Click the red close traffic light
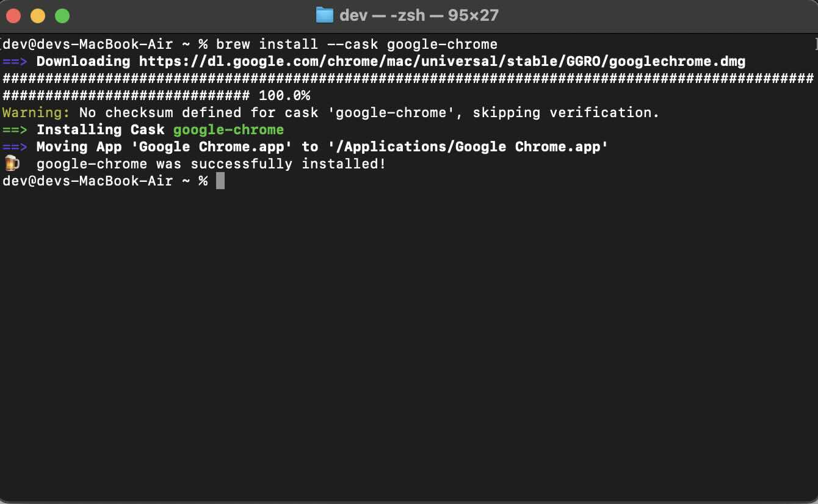 pos(13,15)
